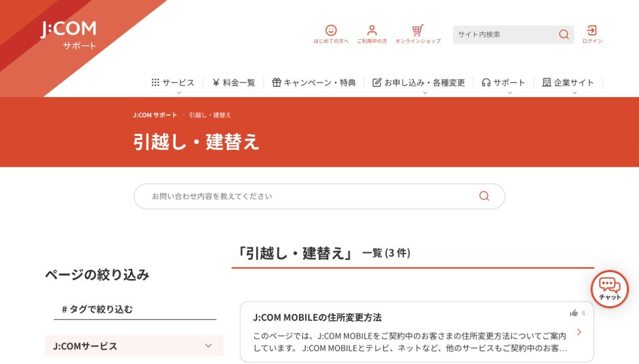Viewport: 639px width, 364px height.
Task: Expand the chevron under お申し込み・各種変更
Action: pyautogui.click(x=424, y=93)
